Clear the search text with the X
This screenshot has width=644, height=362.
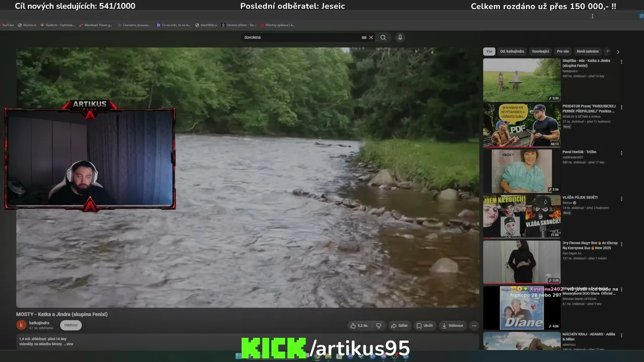(371, 37)
